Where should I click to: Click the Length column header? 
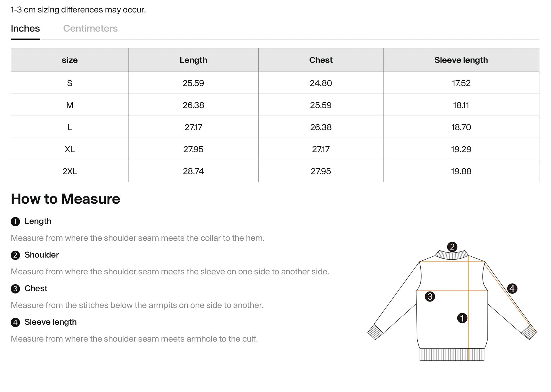pyautogui.click(x=193, y=60)
